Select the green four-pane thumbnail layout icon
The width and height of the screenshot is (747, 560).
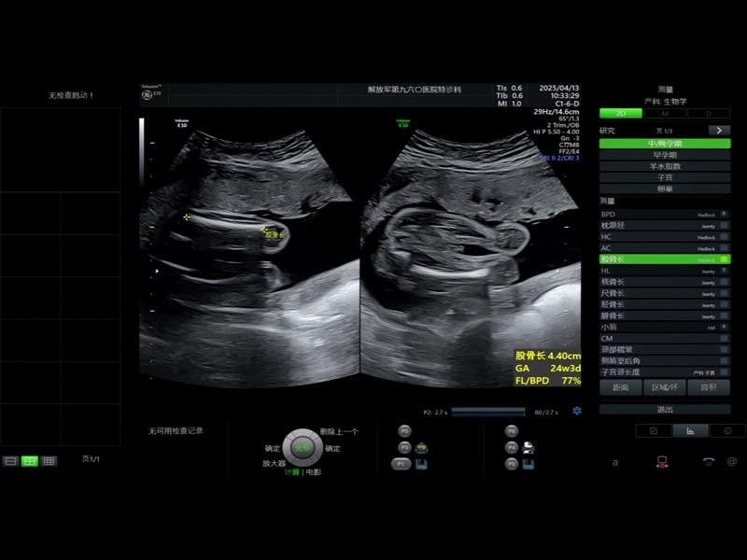point(30,461)
